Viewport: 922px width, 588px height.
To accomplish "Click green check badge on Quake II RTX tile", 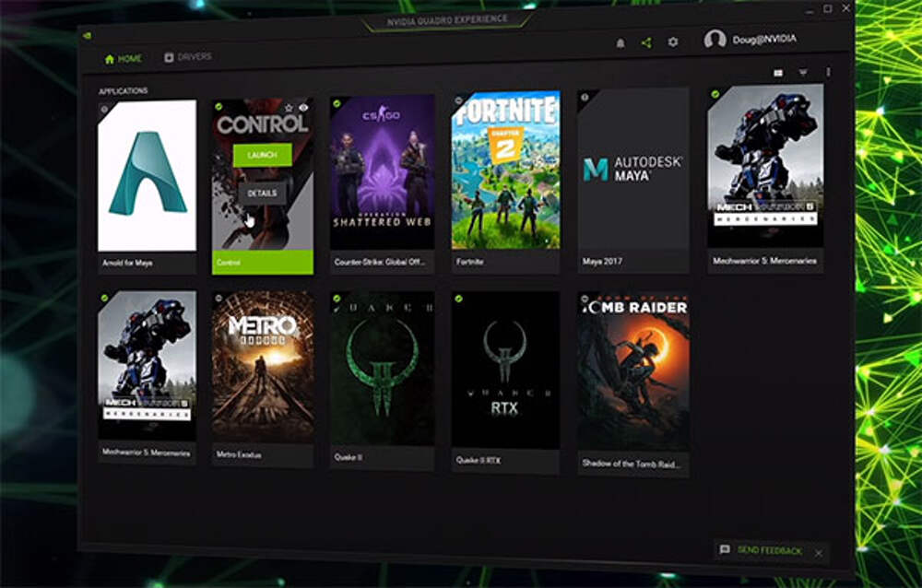I will (458, 299).
